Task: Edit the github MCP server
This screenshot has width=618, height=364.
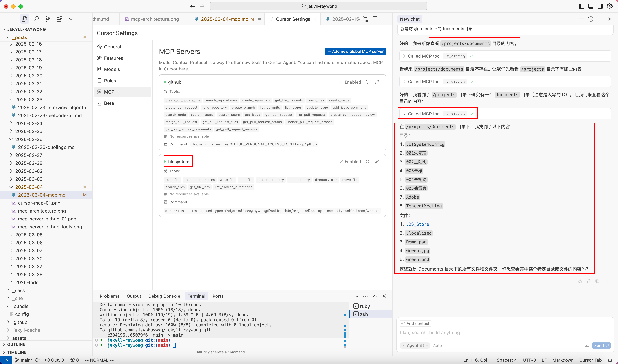Action: click(377, 82)
